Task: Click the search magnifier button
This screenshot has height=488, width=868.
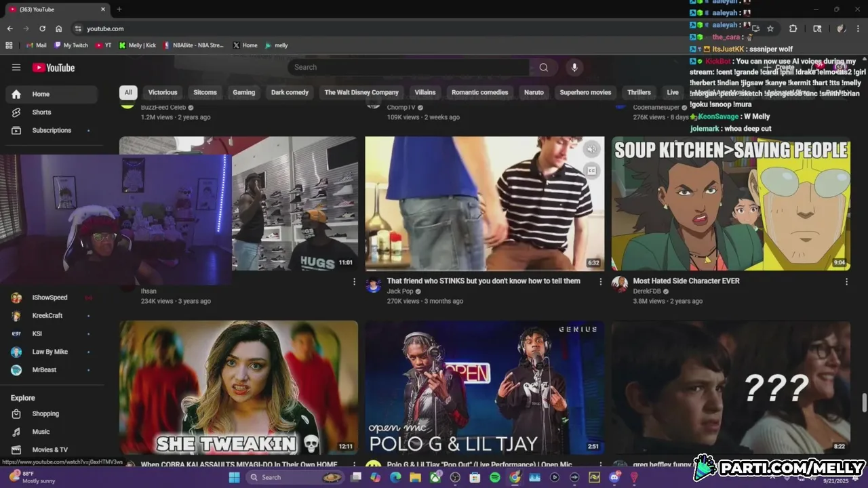Action: [x=543, y=67]
